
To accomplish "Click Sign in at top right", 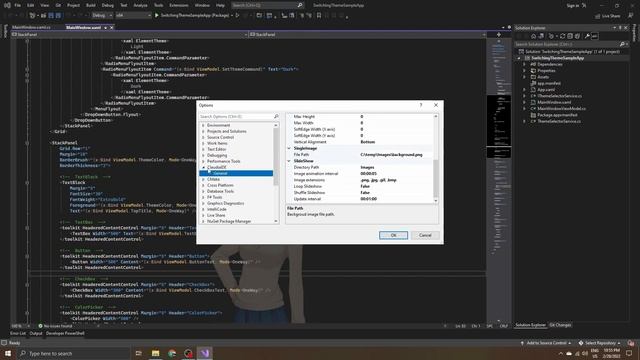I will [573, 5].
